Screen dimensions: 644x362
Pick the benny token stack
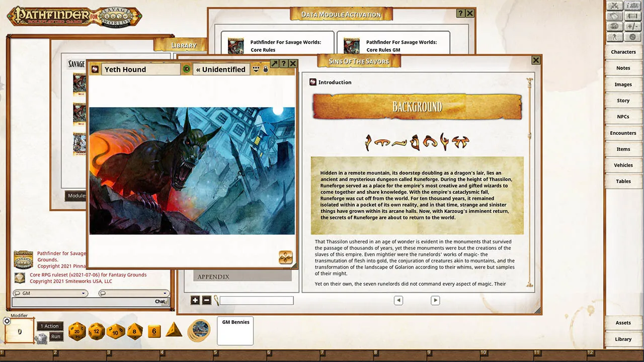[199, 330]
